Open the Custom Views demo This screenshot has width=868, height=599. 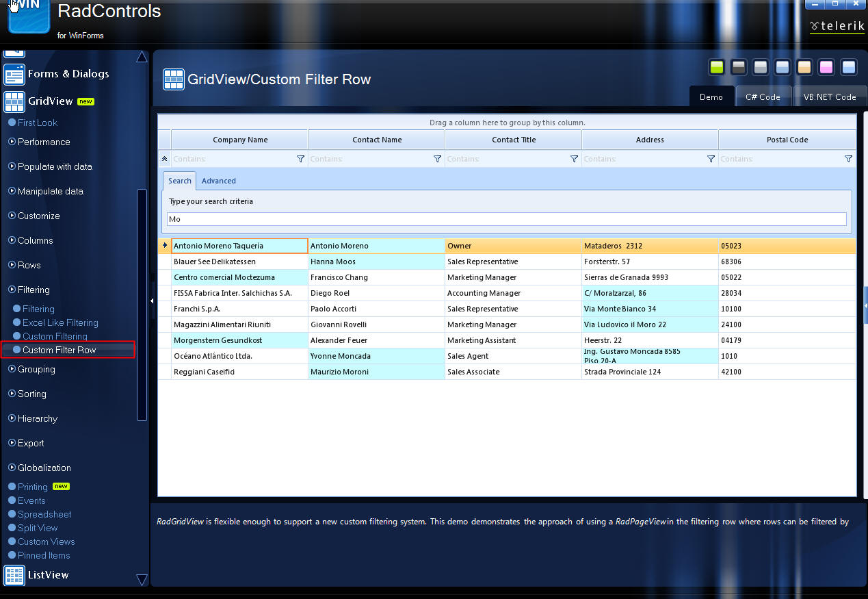(x=47, y=541)
